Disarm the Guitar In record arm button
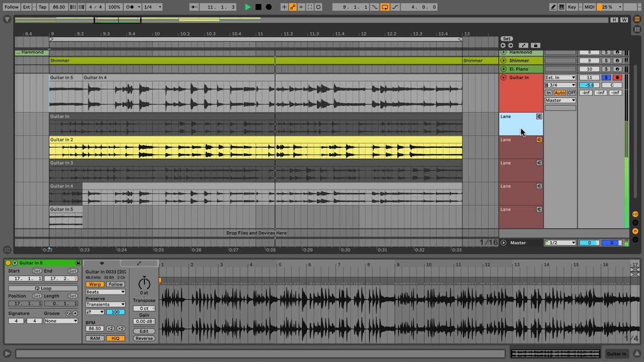Image resolution: width=644 pixels, height=362 pixels. point(617,77)
